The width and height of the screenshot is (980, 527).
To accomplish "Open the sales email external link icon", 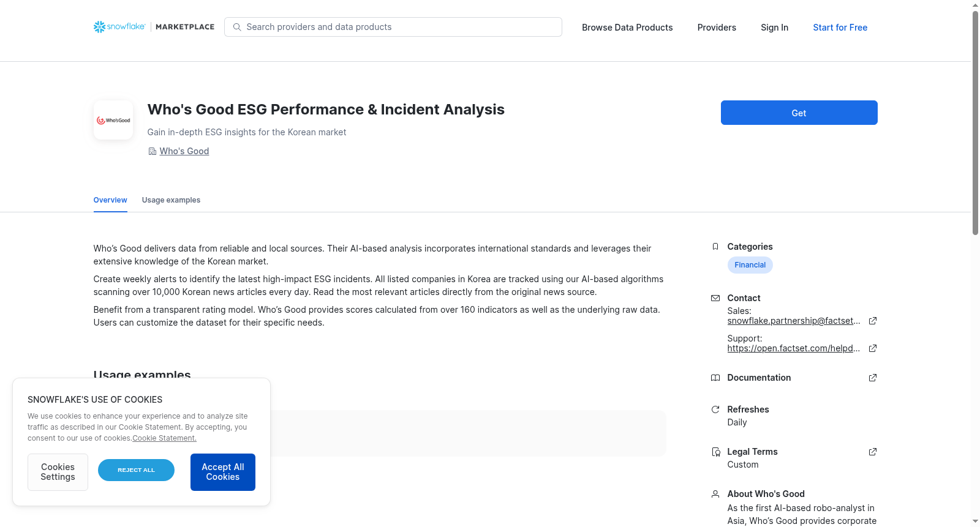I will pyautogui.click(x=873, y=321).
